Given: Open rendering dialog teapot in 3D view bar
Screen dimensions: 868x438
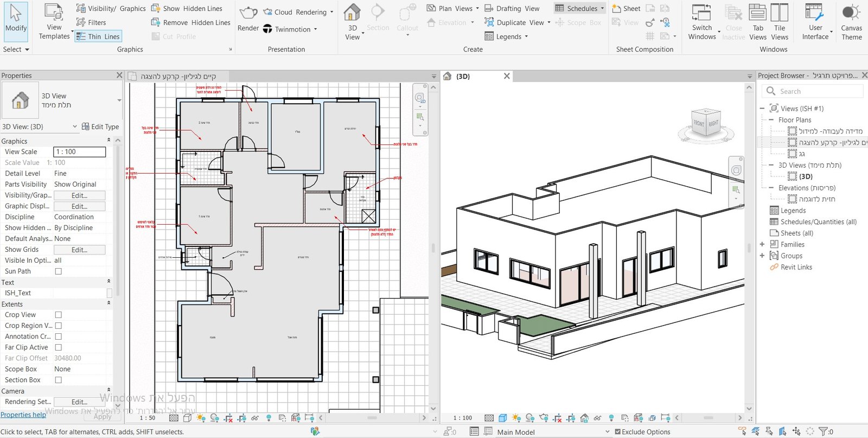Looking at the screenshot, I should pos(544,418).
